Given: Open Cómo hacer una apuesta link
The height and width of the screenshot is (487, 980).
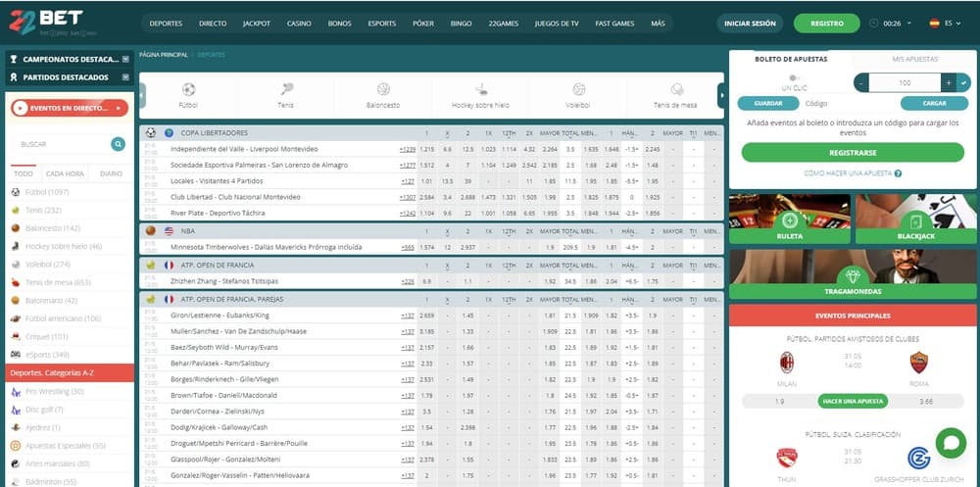Looking at the screenshot, I should point(854,173).
